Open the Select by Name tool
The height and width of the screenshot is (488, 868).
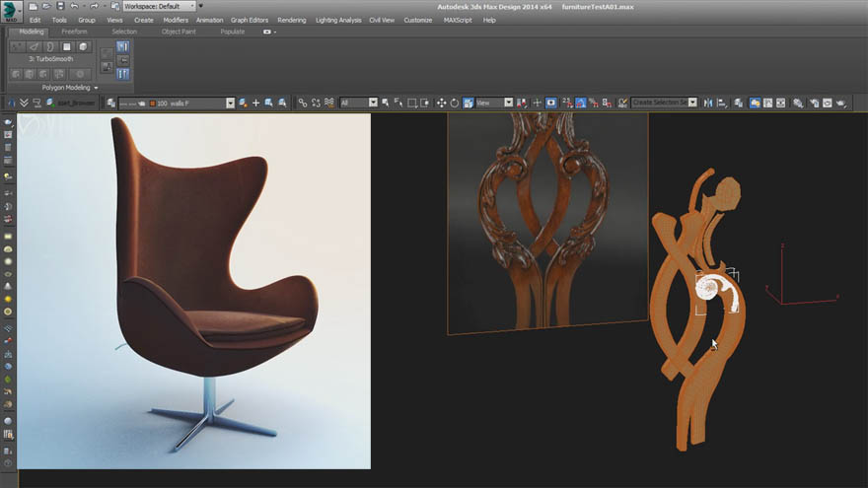[x=398, y=103]
